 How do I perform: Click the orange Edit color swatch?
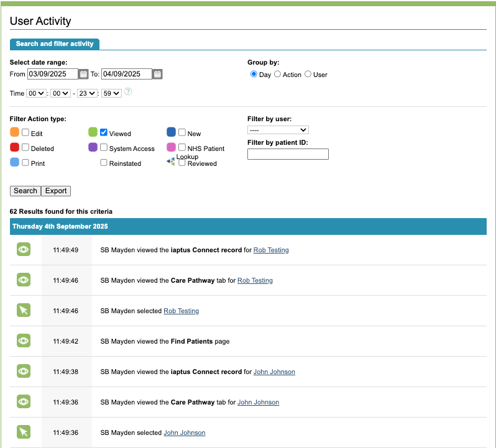tap(14, 132)
